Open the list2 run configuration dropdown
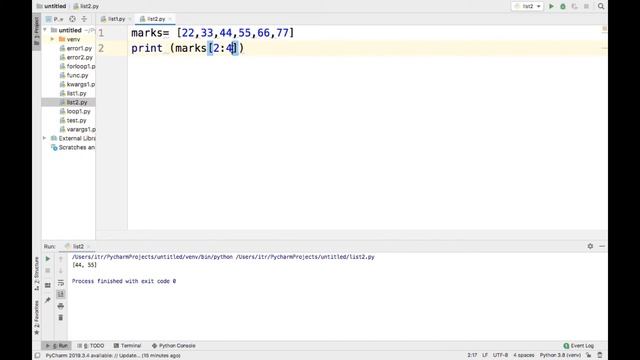The height and width of the screenshot is (360, 640). pyautogui.click(x=527, y=6)
